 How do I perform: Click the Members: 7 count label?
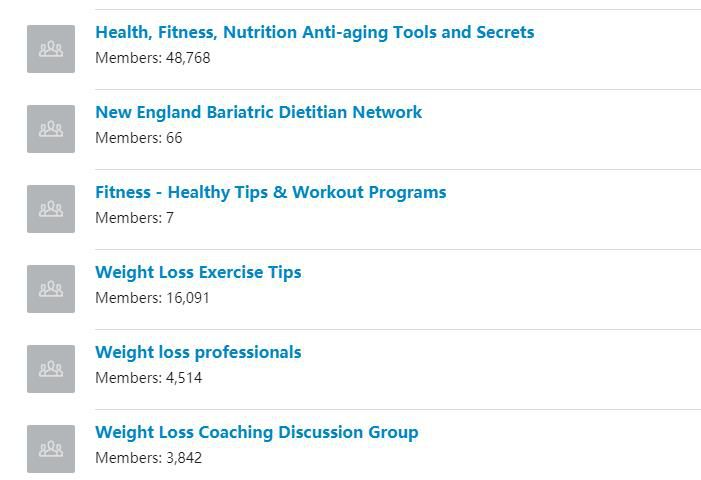pyautogui.click(x=134, y=218)
